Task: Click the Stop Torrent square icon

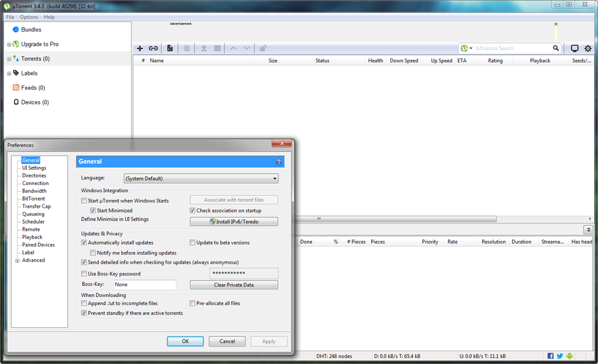Action: [x=218, y=49]
